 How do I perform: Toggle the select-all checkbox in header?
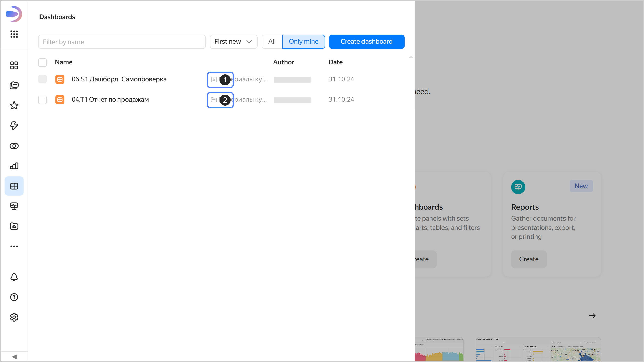[x=43, y=62]
